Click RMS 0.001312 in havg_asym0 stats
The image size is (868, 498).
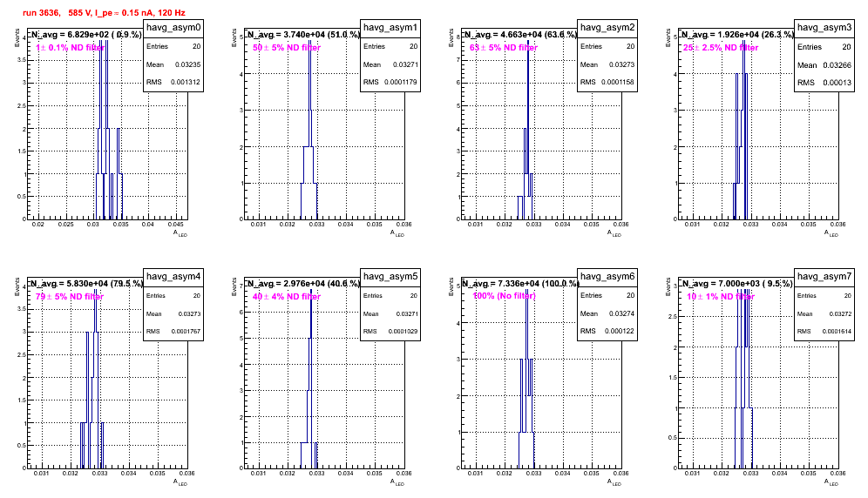tap(173, 82)
